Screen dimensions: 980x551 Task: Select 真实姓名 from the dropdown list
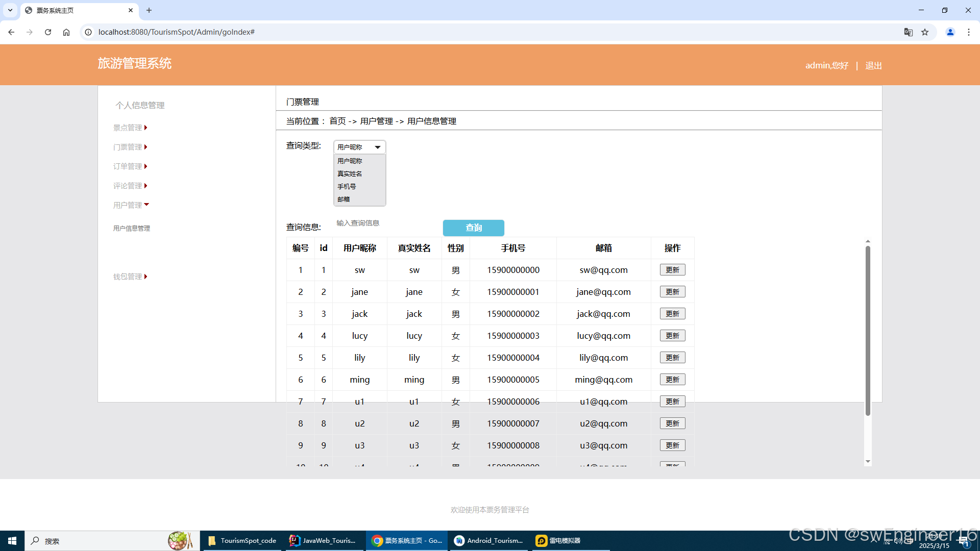coord(350,174)
